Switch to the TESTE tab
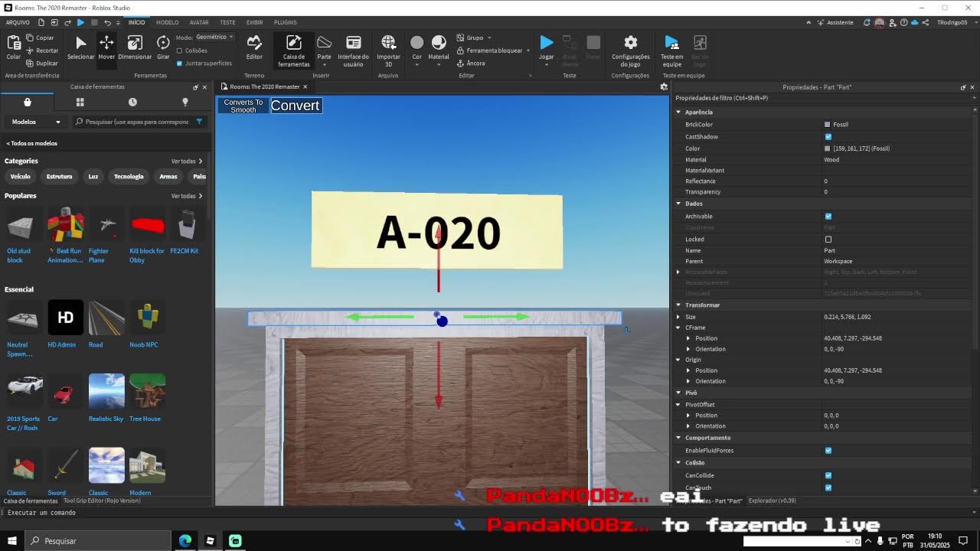The width and height of the screenshot is (980, 551). 227,22
